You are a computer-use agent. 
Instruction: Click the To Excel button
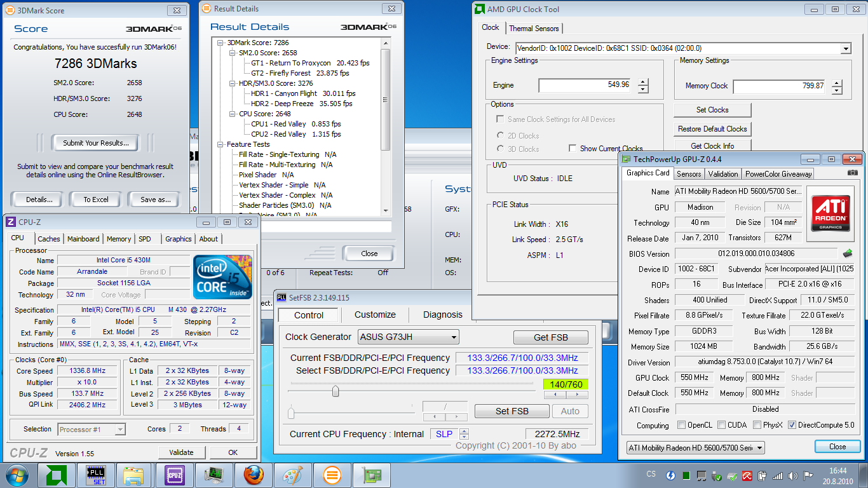[x=96, y=200]
